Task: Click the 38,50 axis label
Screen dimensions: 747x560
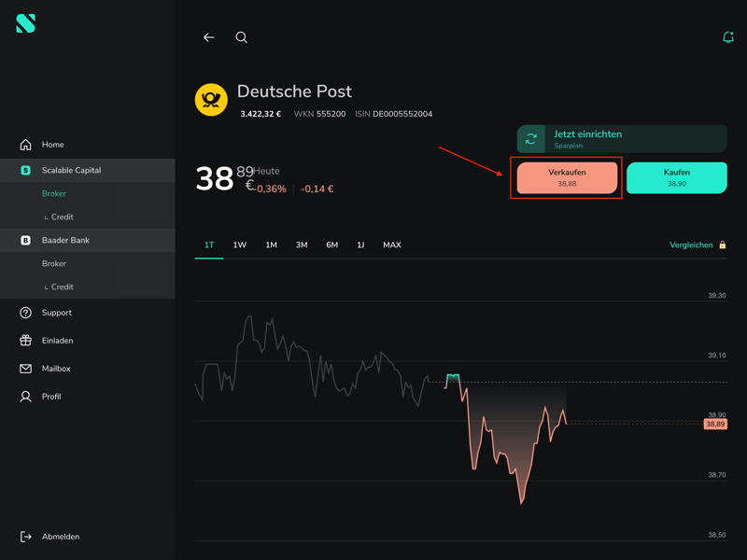Action: pos(717,535)
